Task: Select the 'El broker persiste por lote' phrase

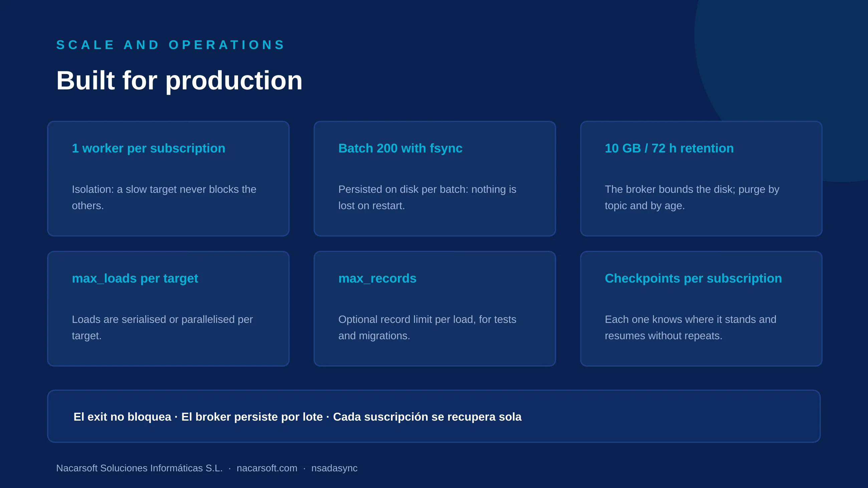Action: [x=252, y=417]
